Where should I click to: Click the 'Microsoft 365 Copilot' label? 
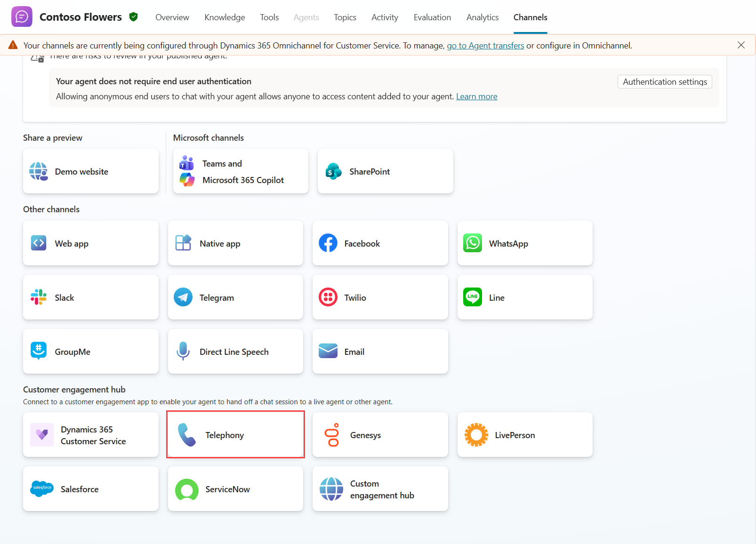243,180
